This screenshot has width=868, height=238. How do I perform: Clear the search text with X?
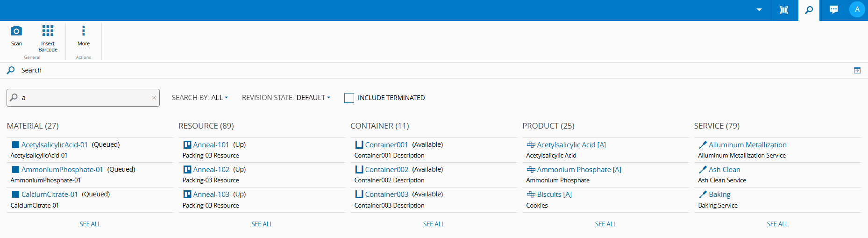click(x=154, y=98)
